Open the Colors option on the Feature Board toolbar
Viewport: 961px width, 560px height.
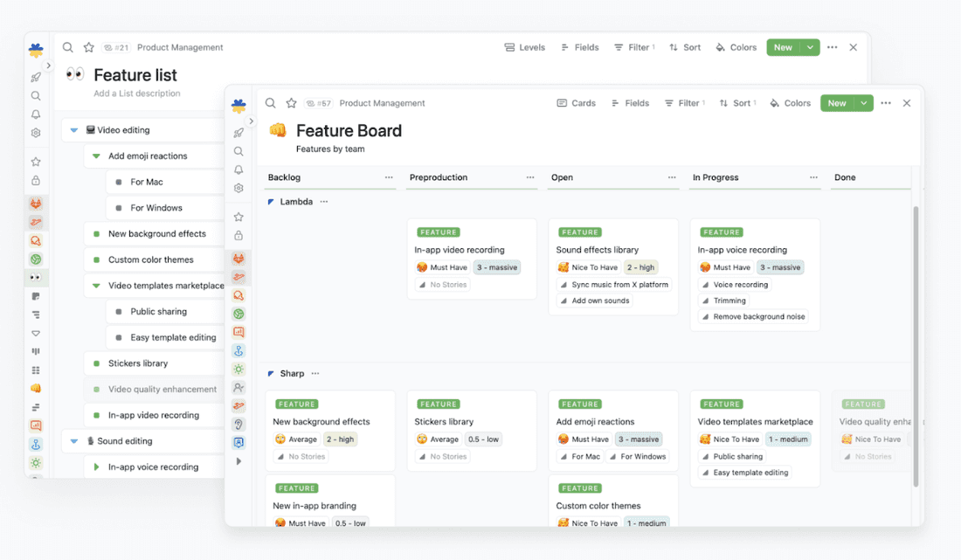[790, 102]
